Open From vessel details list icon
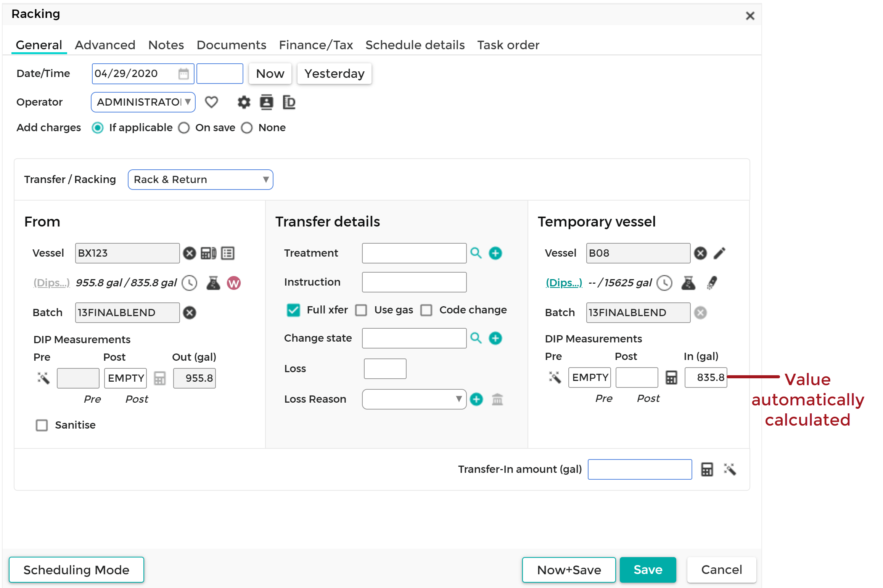Image resolution: width=883 pixels, height=588 pixels. click(228, 253)
